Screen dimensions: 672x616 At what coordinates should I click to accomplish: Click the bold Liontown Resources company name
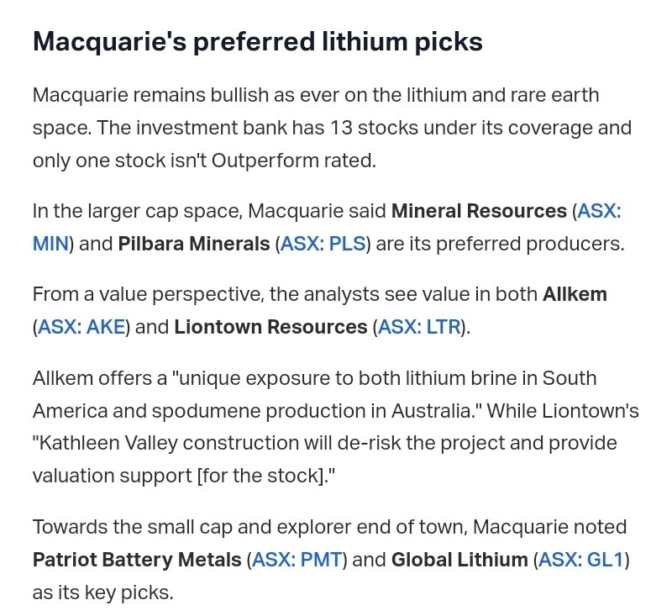(270, 327)
